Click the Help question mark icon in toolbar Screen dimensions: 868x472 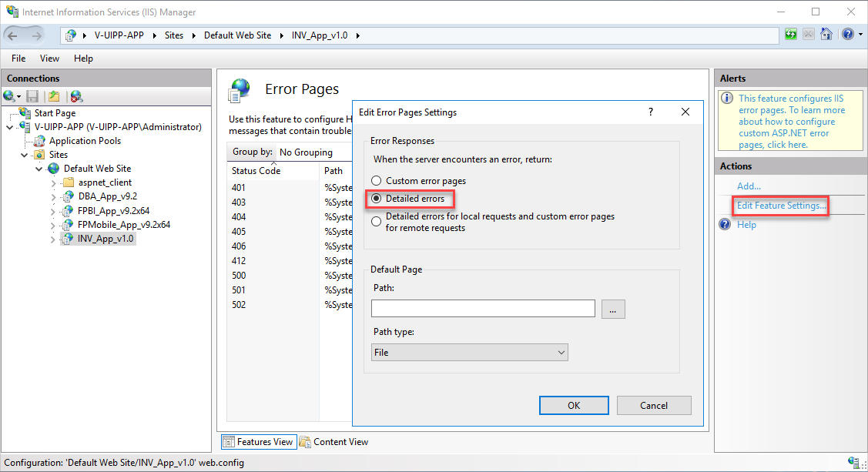[x=847, y=35]
